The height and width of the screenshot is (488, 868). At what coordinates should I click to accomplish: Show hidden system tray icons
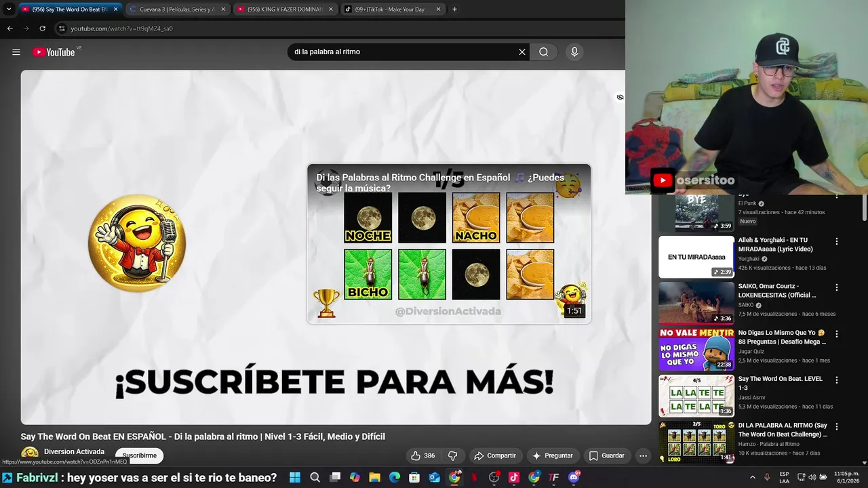(752, 478)
